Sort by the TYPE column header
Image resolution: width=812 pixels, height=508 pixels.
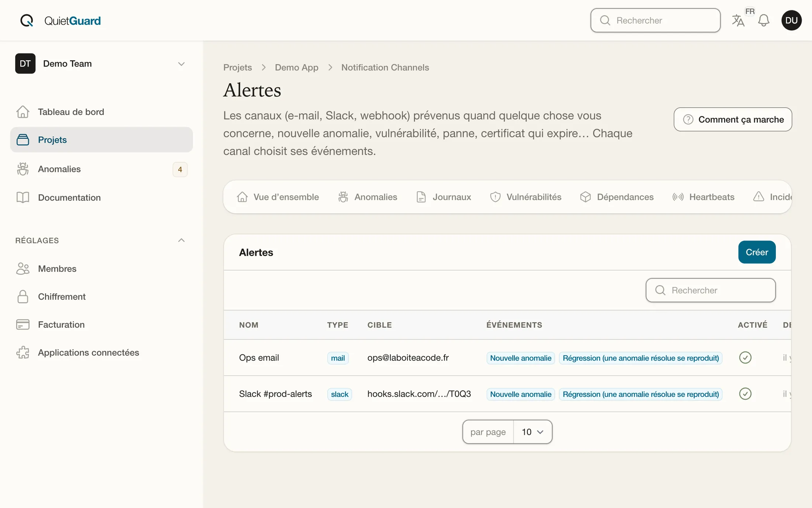[x=337, y=325]
